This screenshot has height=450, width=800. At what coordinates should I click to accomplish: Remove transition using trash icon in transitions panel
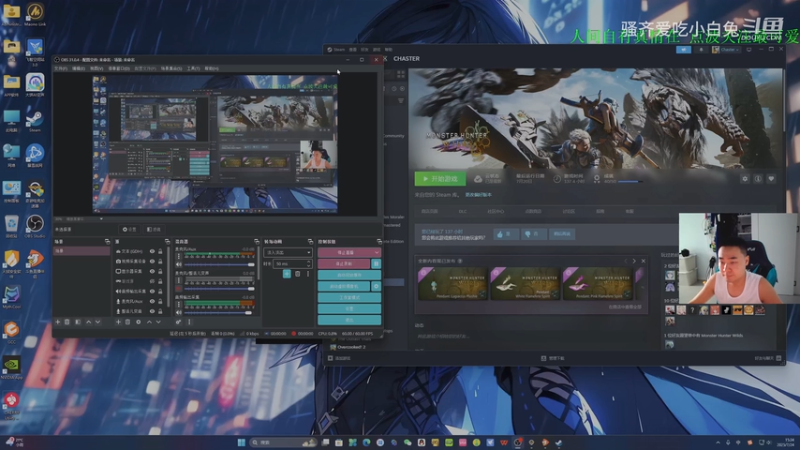click(x=297, y=274)
